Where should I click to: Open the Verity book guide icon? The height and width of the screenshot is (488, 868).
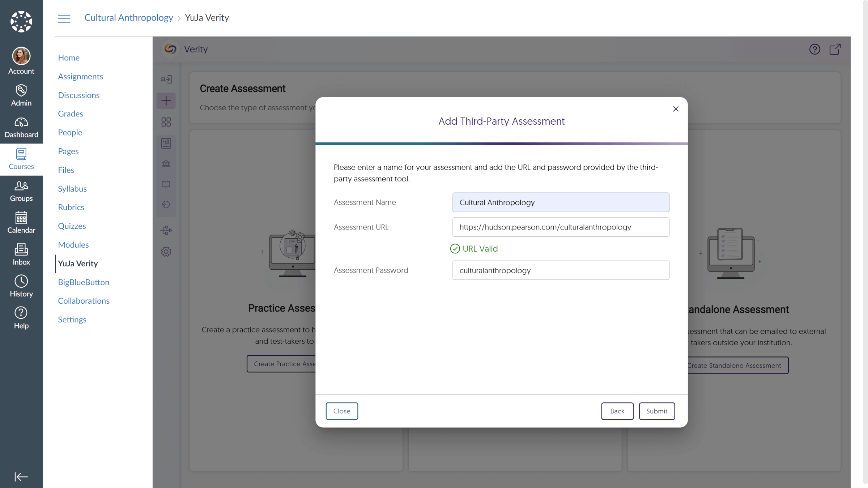[x=166, y=185]
